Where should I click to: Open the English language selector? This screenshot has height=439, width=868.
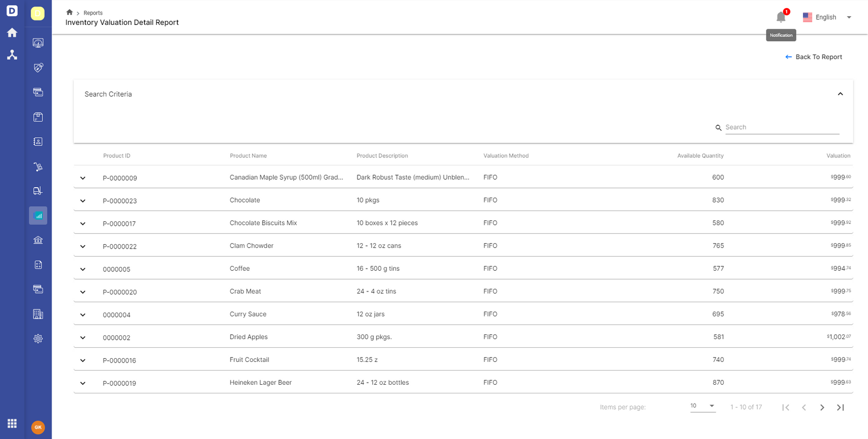click(x=827, y=17)
